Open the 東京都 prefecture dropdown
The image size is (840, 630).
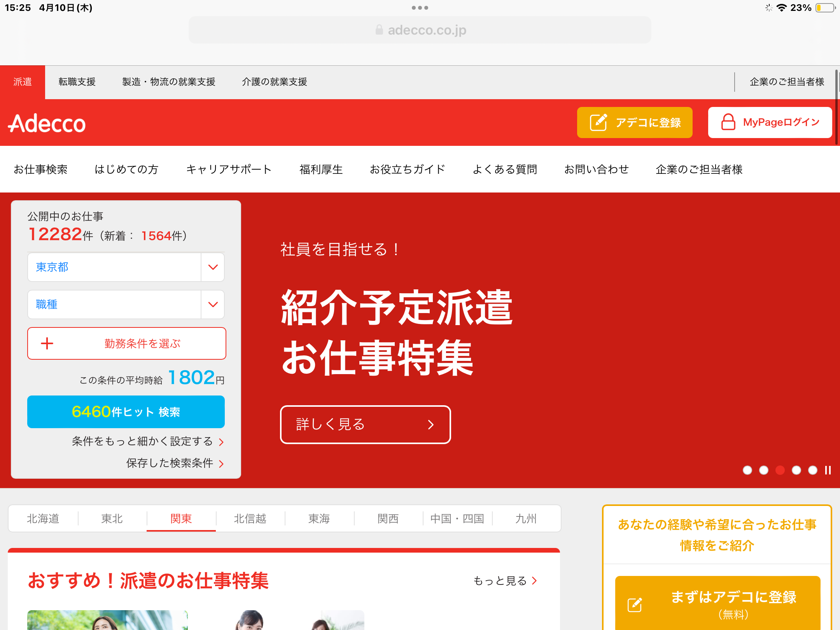click(x=126, y=267)
